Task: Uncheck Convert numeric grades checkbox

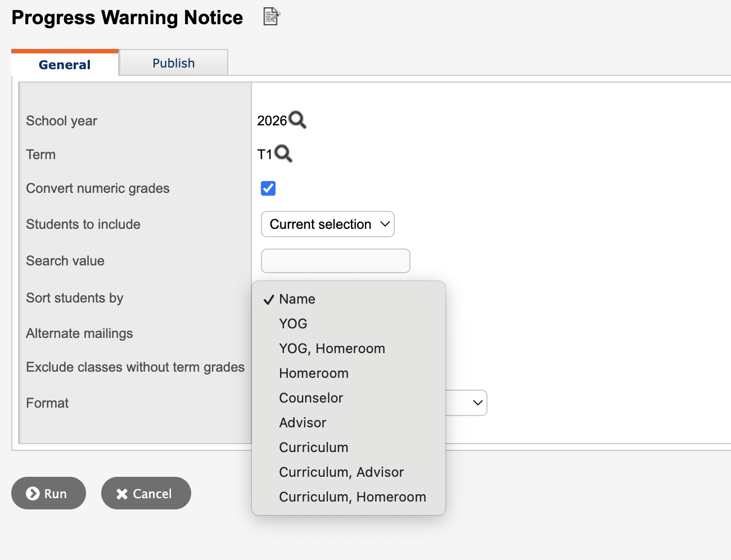Action: pos(268,188)
